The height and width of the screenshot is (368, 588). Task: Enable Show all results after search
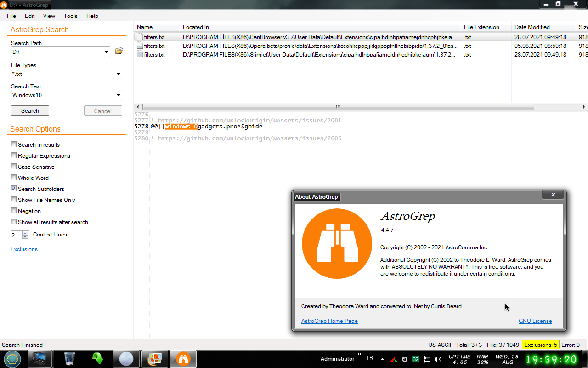pos(14,222)
